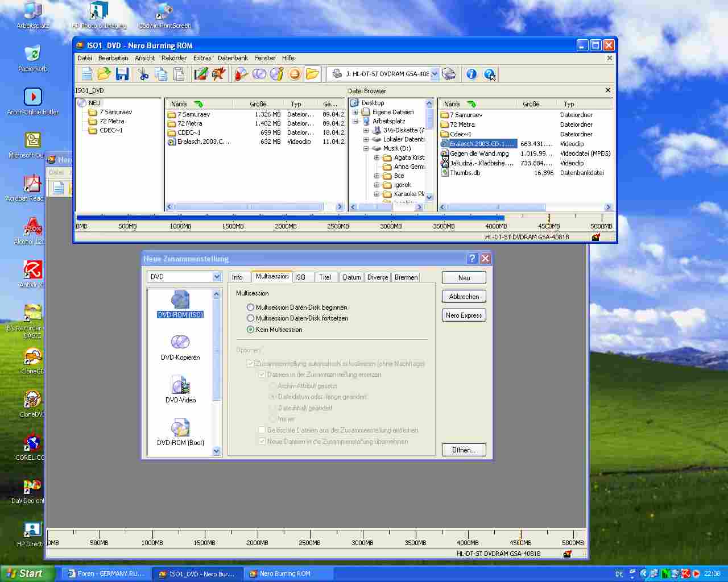Expand Eigene Dateien tree node
Viewport: 728px width, 582px height.
point(355,112)
